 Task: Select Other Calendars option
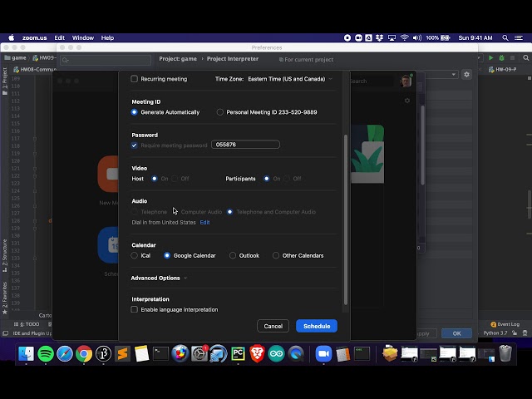pos(276,255)
